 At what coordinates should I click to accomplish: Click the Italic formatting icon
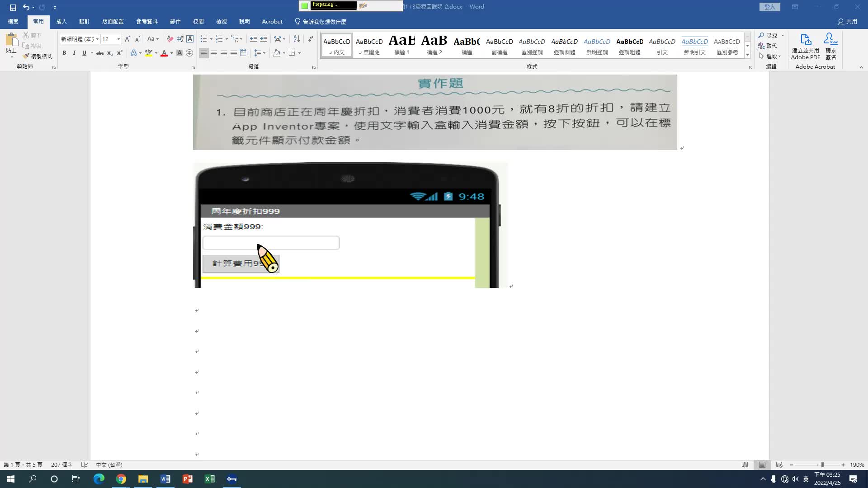tap(74, 53)
